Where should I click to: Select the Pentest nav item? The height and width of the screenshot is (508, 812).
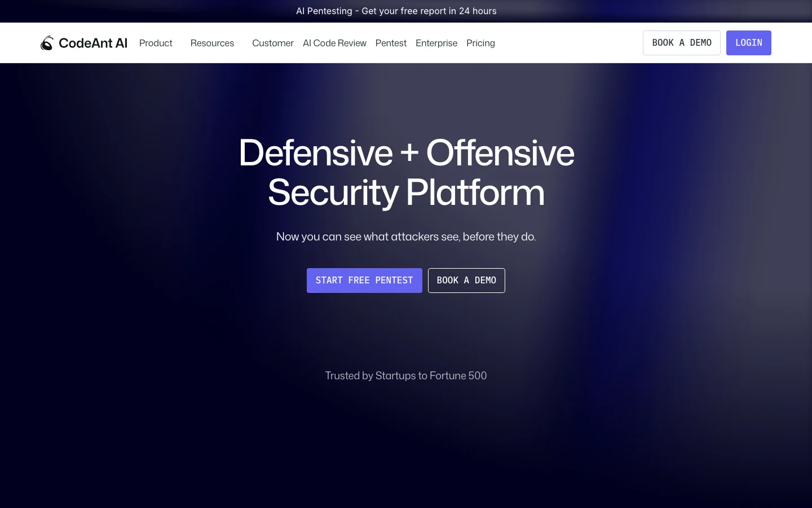tap(391, 43)
